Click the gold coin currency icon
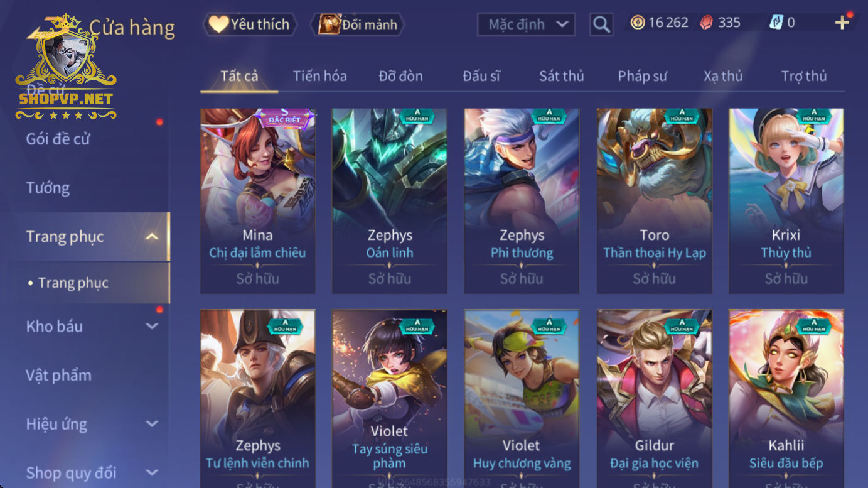 [638, 23]
